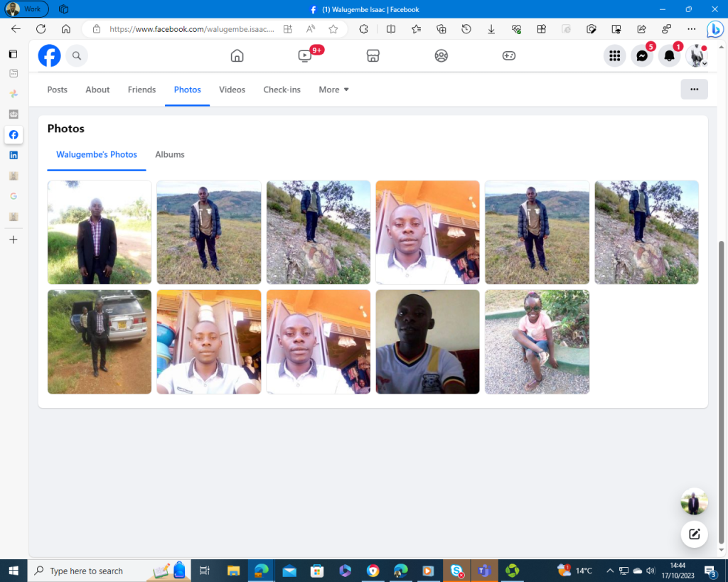This screenshot has width=728, height=582.
Task: Open the Videos profile tab
Action: 232,90
